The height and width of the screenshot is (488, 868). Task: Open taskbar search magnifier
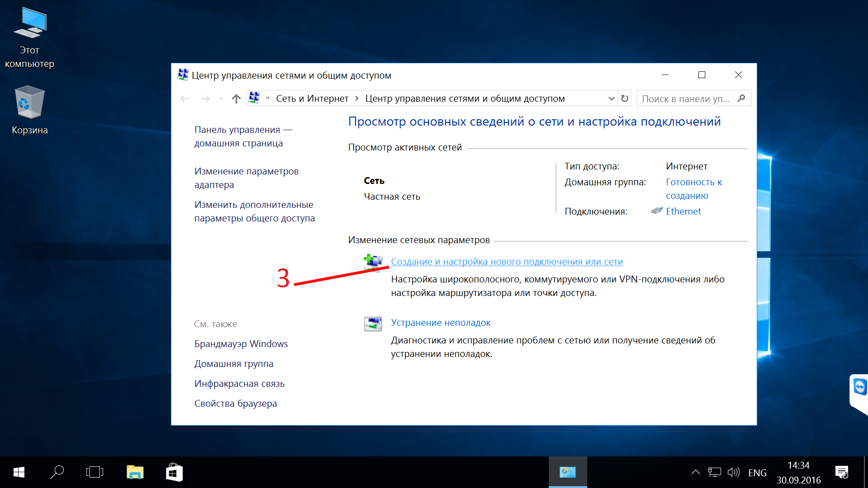coord(57,472)
